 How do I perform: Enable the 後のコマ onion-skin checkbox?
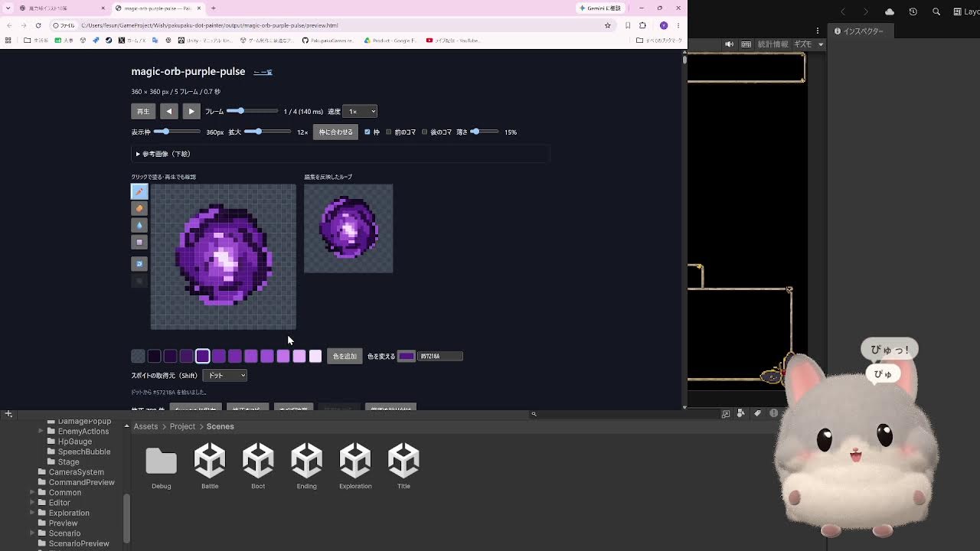[x=425, y=132]
